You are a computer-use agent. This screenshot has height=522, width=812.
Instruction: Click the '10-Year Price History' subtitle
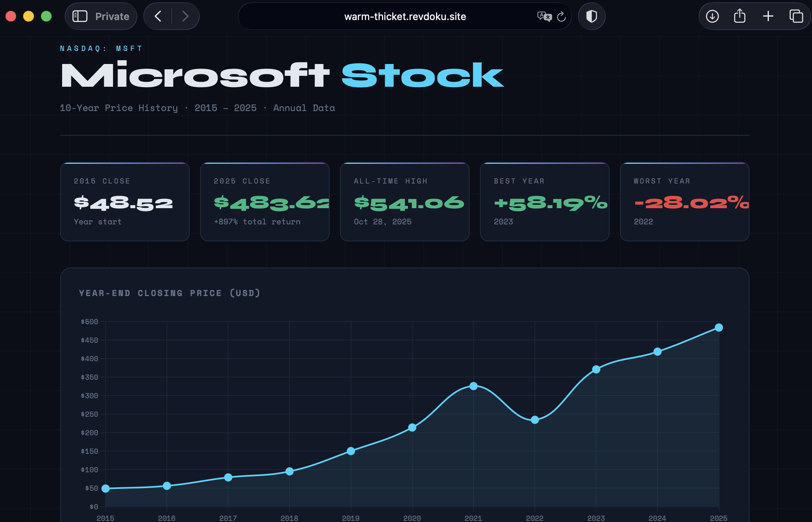pos(119,108)
